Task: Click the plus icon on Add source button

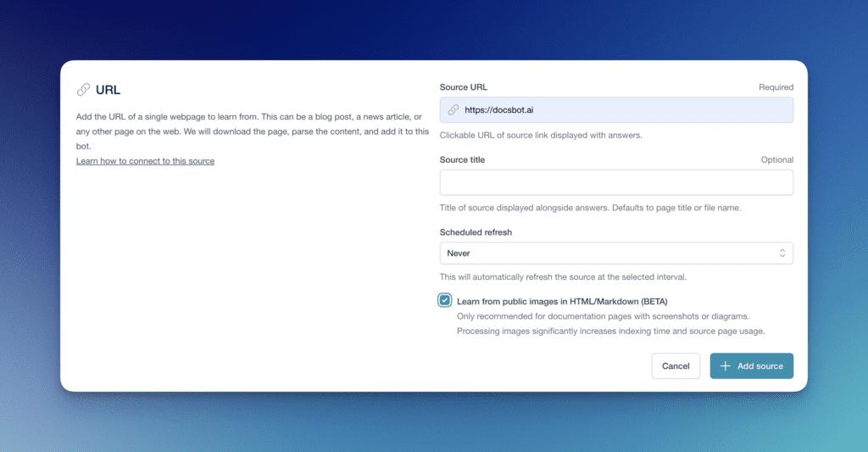Action: click(725, 366)
